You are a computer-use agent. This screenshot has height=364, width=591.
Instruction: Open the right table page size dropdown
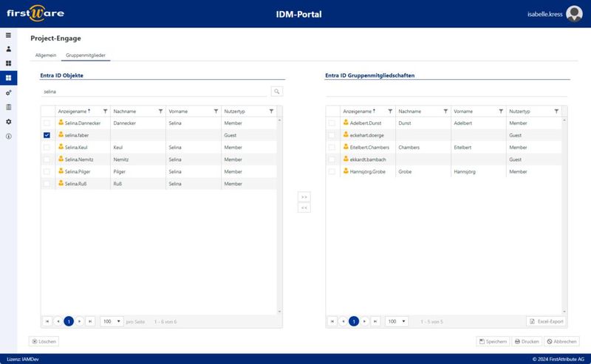[x=397, y=321]
